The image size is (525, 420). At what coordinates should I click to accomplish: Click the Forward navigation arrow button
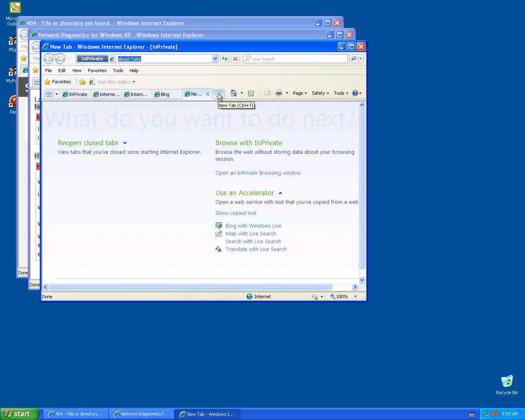(60, 59)
